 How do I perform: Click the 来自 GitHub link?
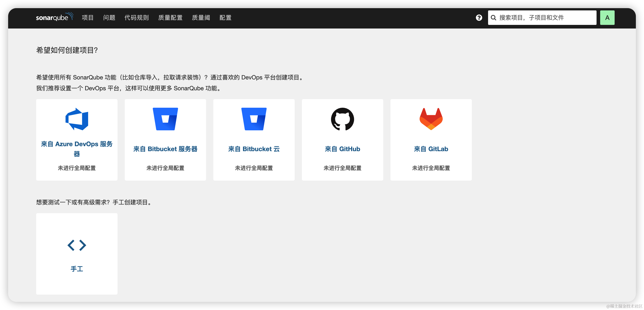[342, 149]
